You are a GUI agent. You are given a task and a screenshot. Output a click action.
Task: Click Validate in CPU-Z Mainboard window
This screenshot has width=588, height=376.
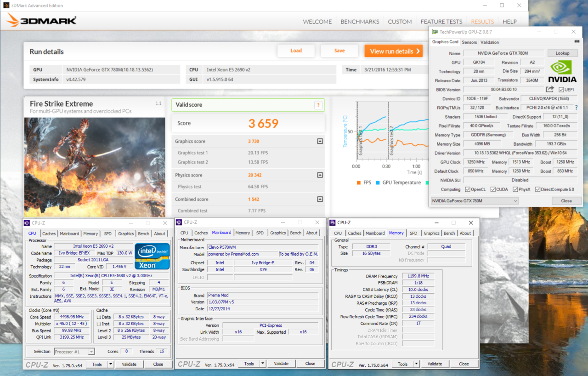point(281,364)
